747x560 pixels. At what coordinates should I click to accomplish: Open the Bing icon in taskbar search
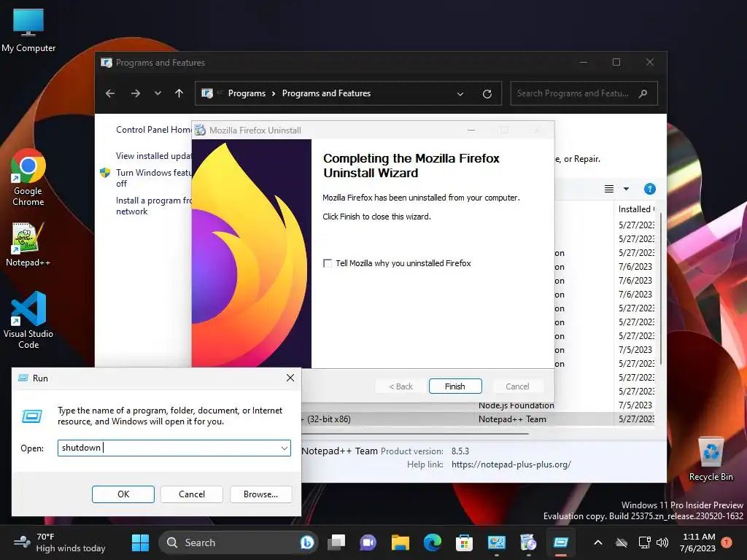tap(307, 542)
